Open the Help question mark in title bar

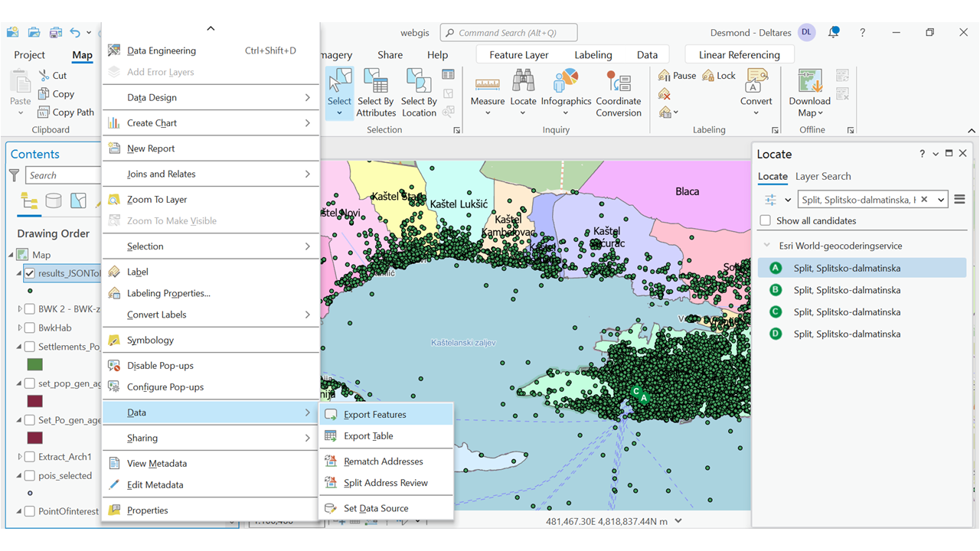862,32
